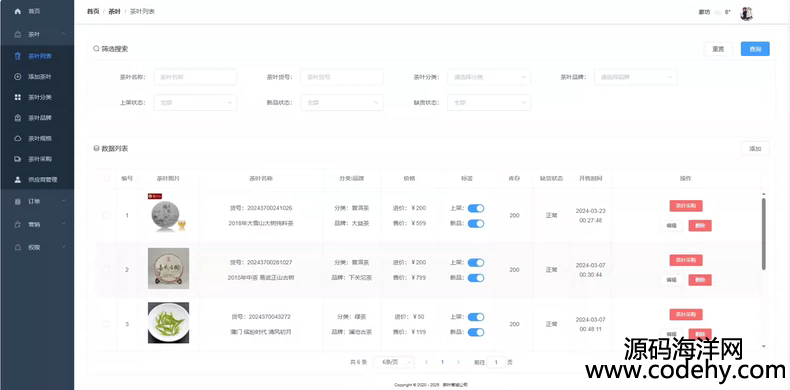Open 茶叶分类 grid icon in sidebar

click(18, 97)
